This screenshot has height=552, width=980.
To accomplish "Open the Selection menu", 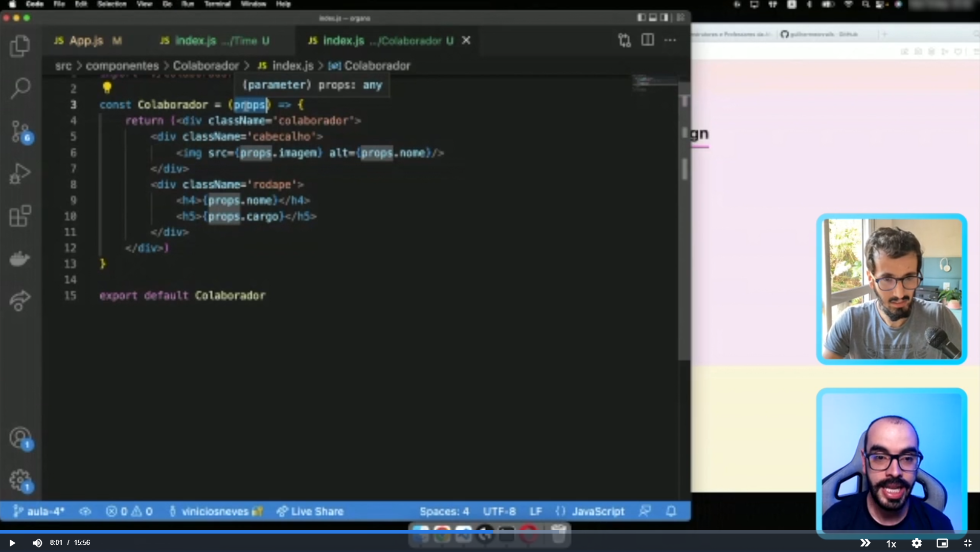I will click(x=111, y=4).
